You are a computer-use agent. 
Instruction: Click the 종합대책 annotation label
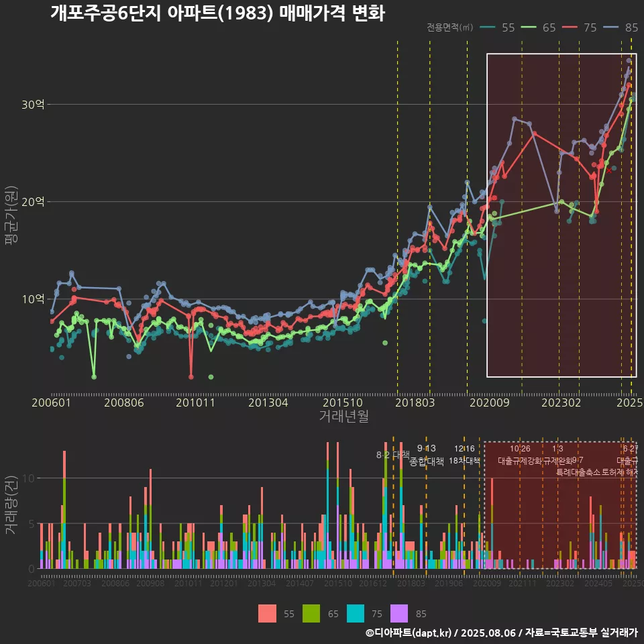pos(427,462)
